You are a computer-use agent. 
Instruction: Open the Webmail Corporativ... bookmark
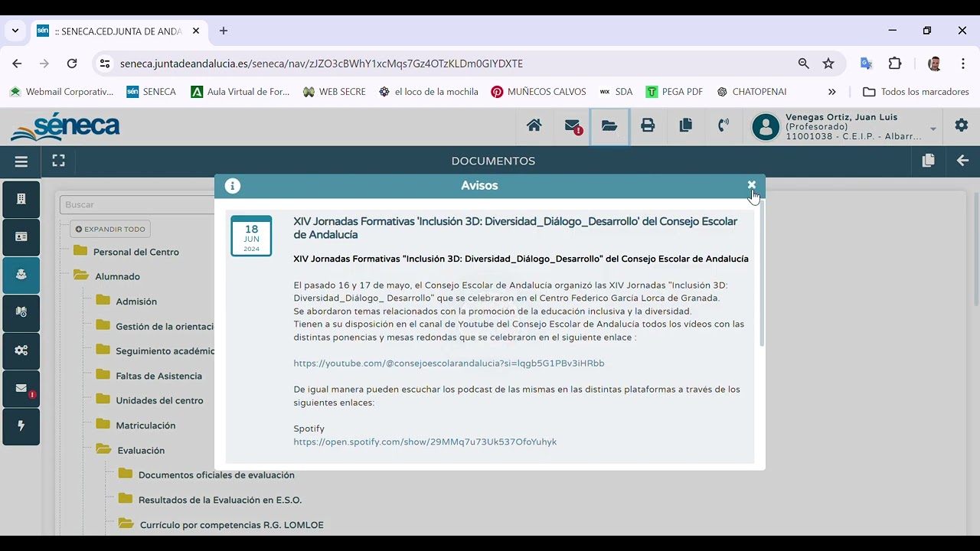[61, 92]
